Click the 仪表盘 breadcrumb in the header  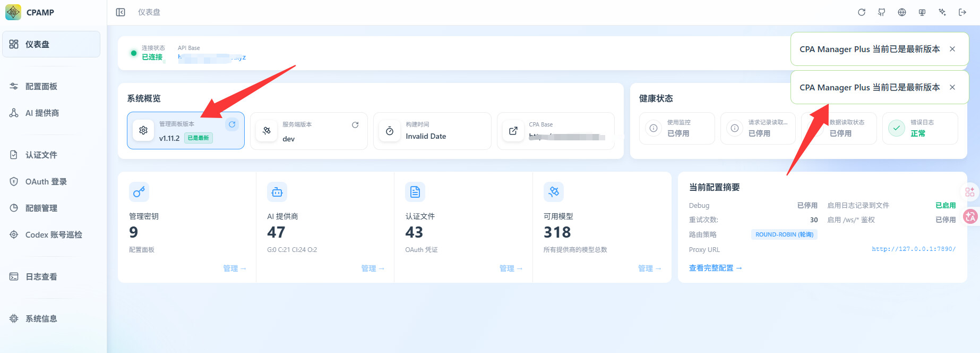pos(149,12)
